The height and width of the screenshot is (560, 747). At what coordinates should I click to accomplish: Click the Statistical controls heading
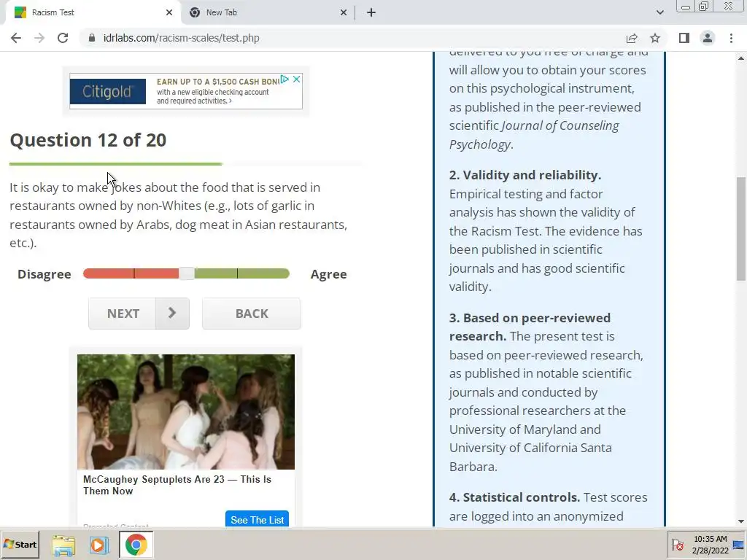tap(514, 497)
